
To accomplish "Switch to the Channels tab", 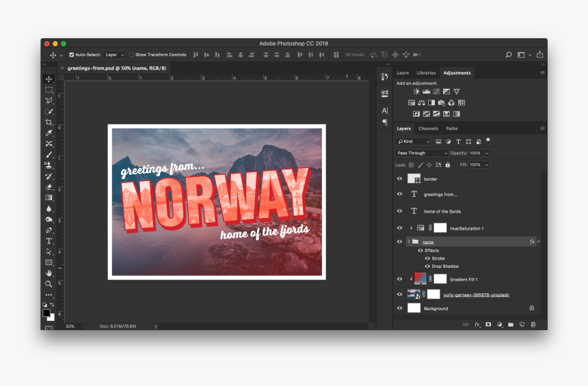I will pos(428,128).
